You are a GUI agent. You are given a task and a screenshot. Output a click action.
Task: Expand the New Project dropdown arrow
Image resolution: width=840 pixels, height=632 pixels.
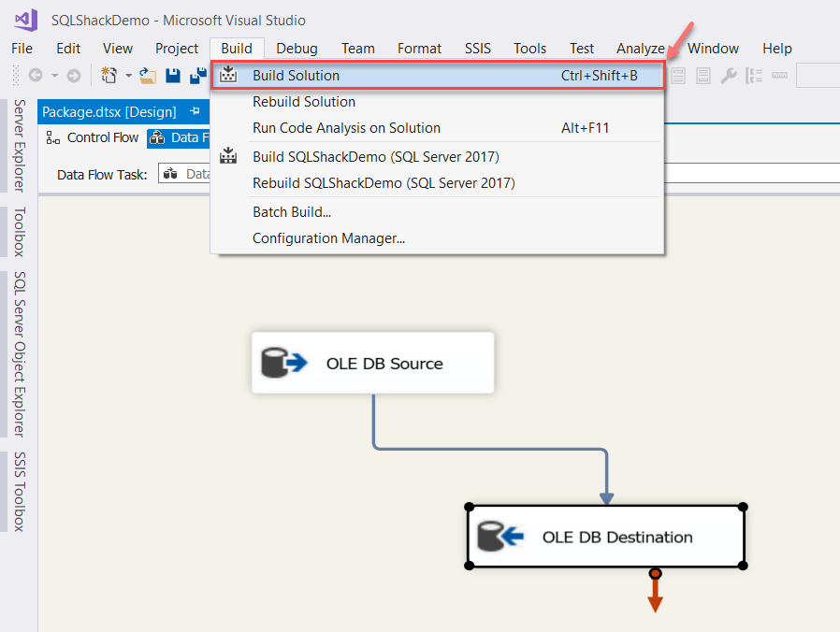click(x=128, y=76)
